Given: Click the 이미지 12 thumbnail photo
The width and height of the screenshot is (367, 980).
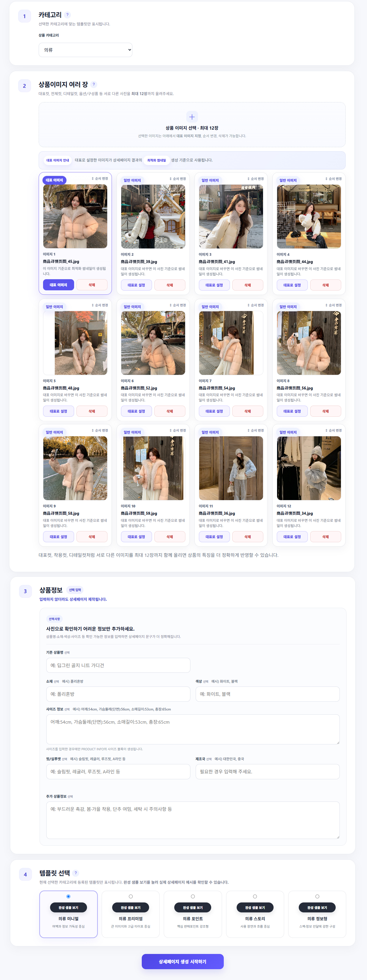Looking at the screenshot, I should [x=309, y=468].
